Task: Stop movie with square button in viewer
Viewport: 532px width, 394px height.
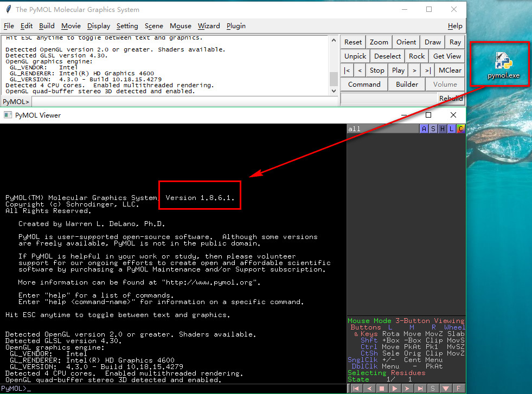Action: point(382,389)
